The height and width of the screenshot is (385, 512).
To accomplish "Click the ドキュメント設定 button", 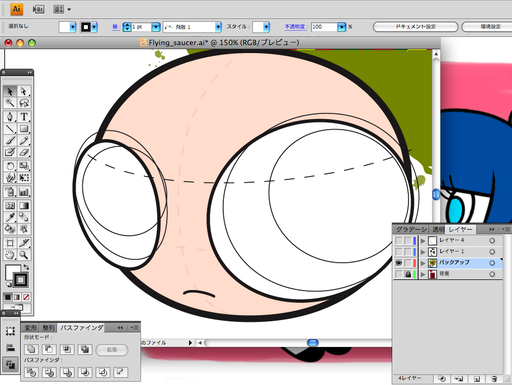I will [415, 27].
